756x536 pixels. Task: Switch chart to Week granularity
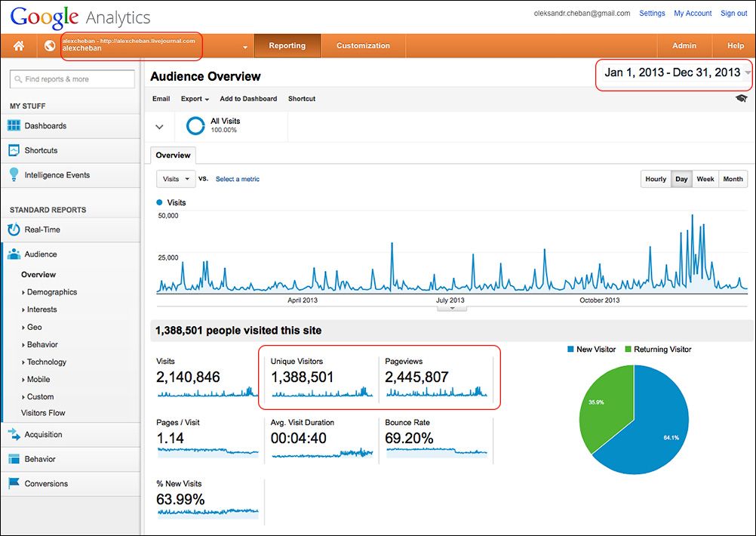point(705,179)
